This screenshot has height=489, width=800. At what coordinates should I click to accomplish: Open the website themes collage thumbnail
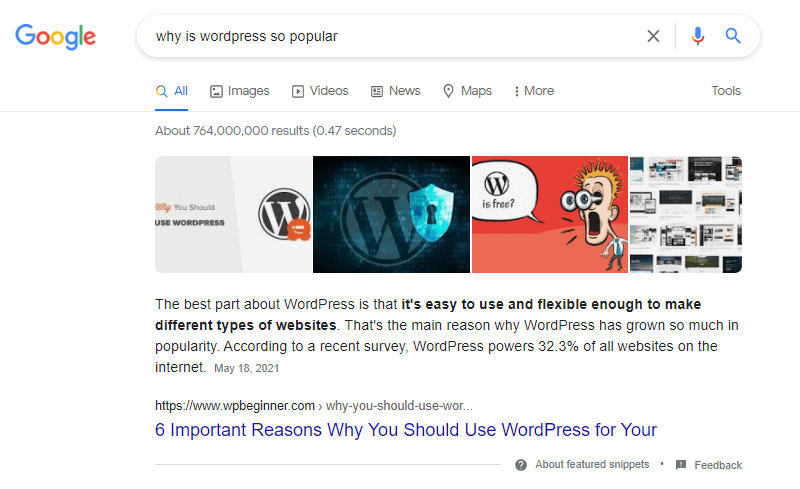[686, 214]
